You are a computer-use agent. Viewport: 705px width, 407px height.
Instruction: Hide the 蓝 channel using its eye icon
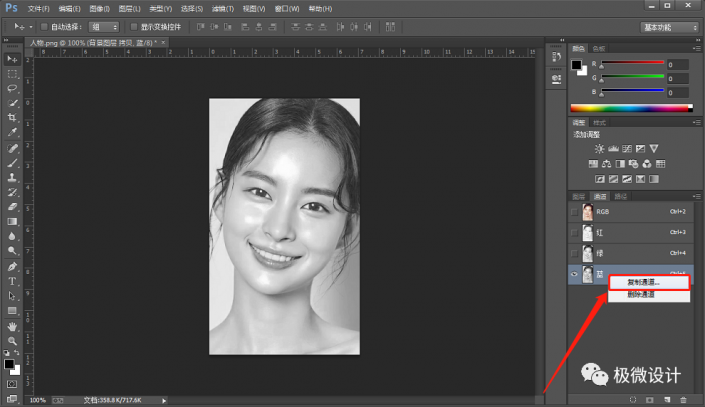(576, 274)
